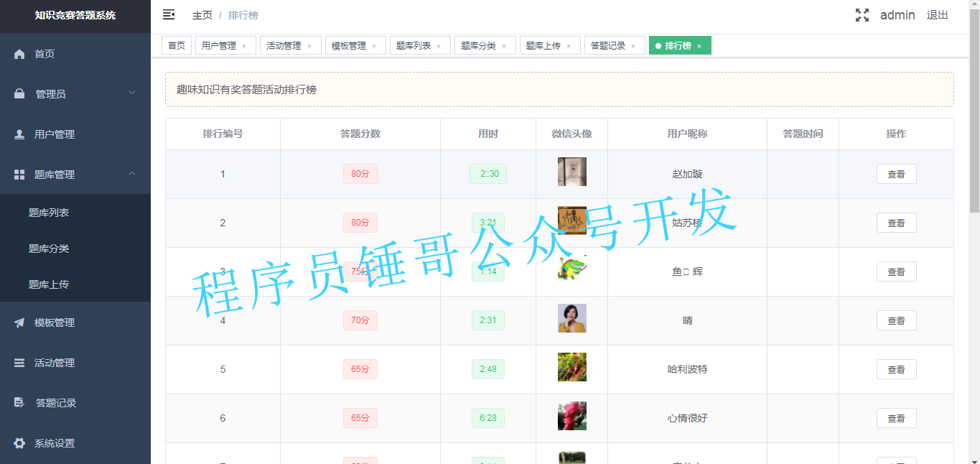This screenshot has height=464, width=980.
Task: Collapse sidebar with the hamburger menu icon
Action: point(169,14)
